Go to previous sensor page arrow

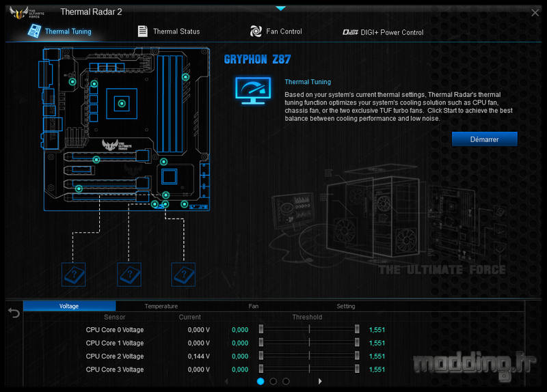coord(227,381)
